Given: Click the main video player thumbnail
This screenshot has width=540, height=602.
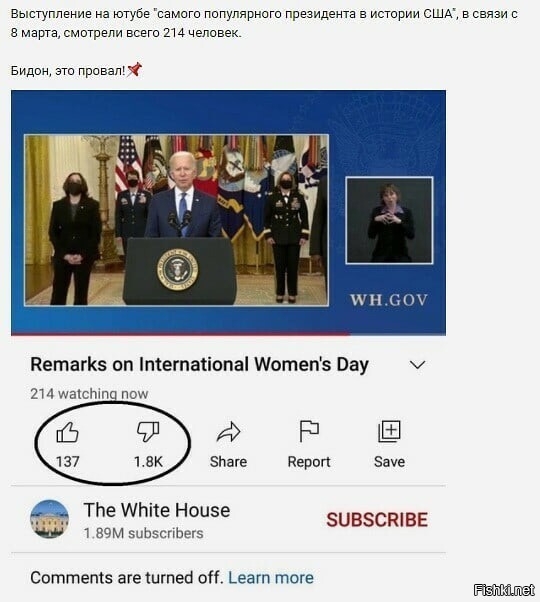Looking at the screenshot, I should click(228, 212).
